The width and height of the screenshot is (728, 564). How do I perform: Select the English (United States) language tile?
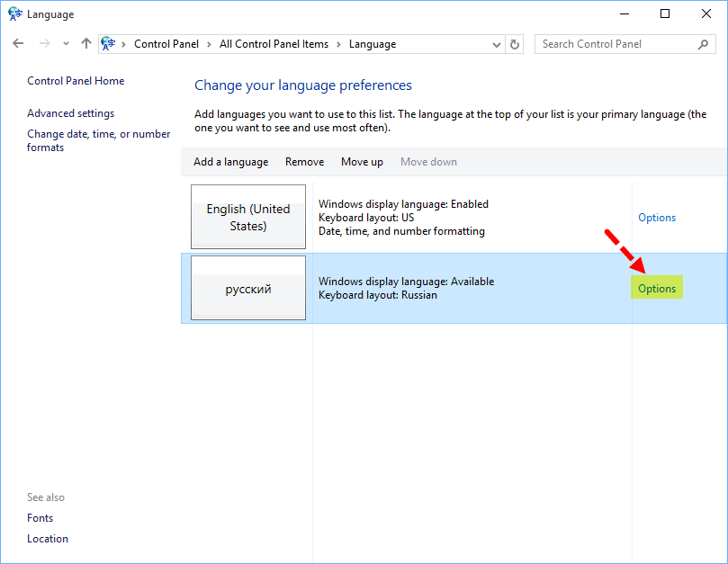tap(248, 217)
